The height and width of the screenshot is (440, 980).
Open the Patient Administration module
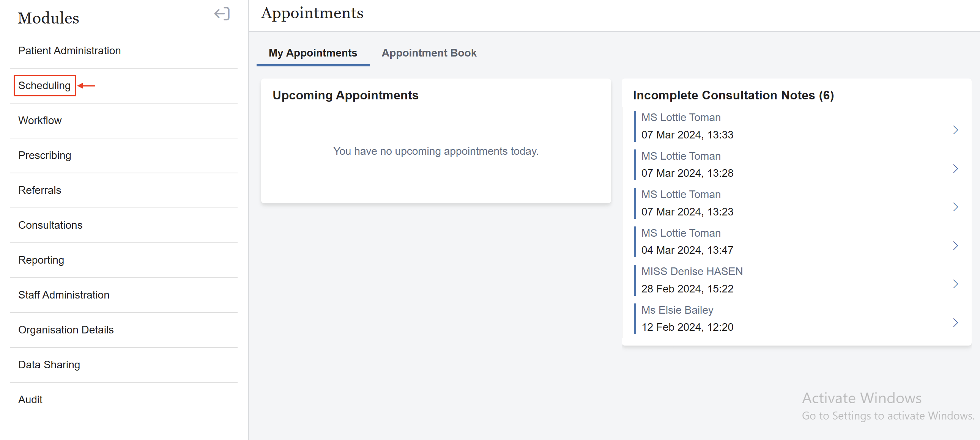tap(69, 50)
